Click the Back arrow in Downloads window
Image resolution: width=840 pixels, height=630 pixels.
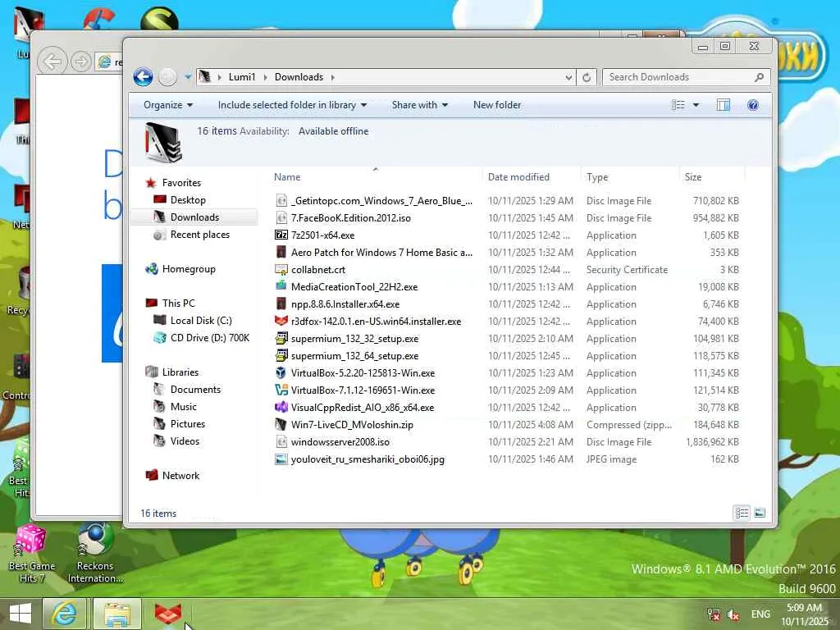pos(143,77)
